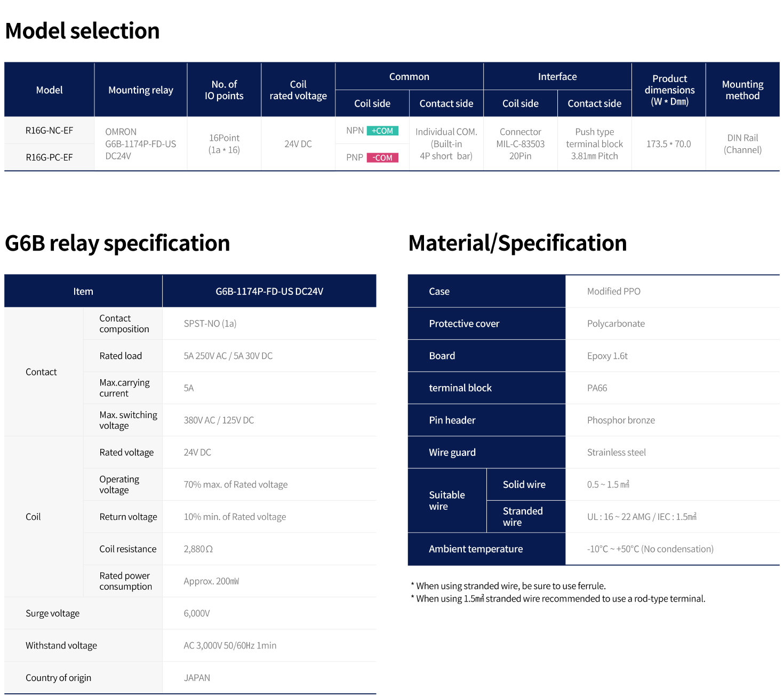Click the Model selection heading
The image size is (784, 697).
pos(83,31)
